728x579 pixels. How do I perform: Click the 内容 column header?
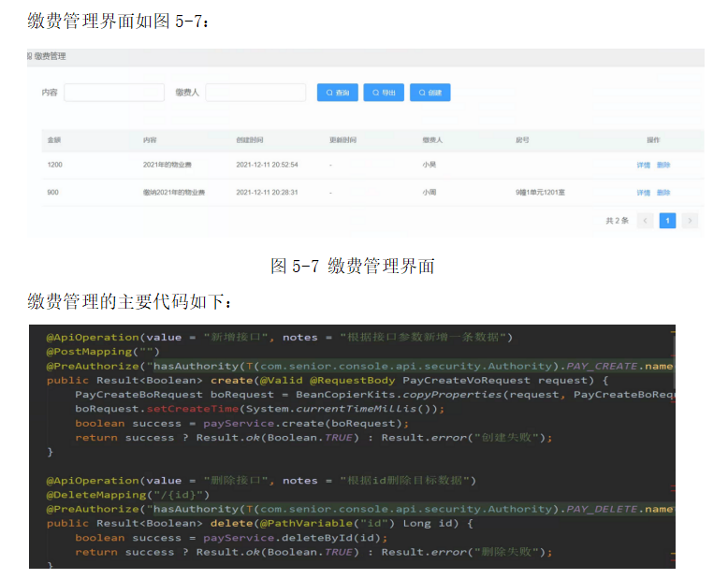[x=150, y=139]
